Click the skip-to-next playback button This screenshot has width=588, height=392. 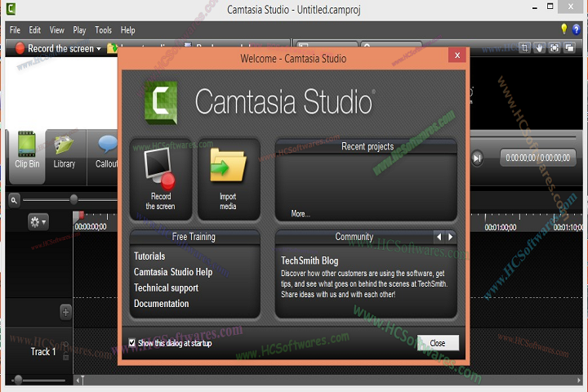[477, 158]
